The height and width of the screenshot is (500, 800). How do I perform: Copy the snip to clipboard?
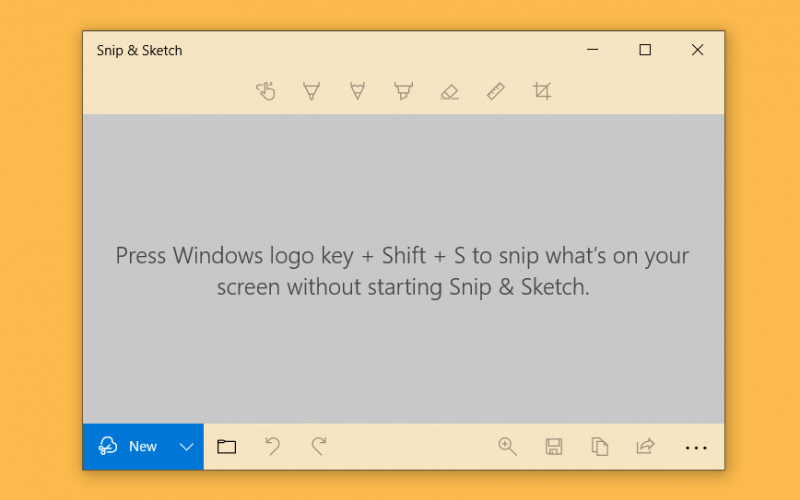599,446
